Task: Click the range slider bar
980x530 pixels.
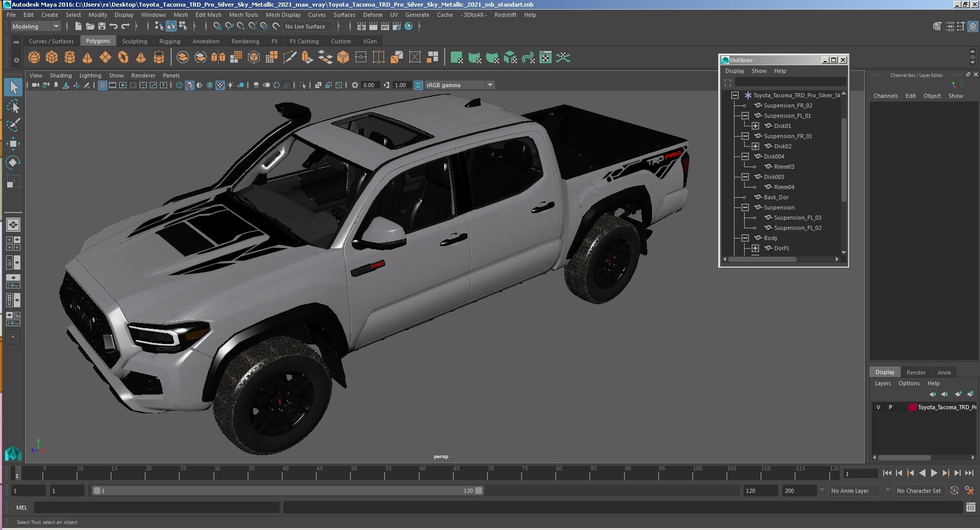Action: pyautogui.click(x=288, y=491)
